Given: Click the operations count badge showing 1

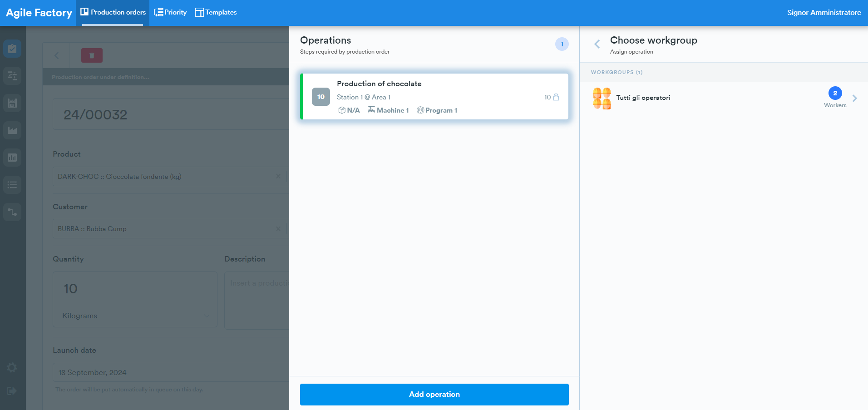Looking at the screenshot, I should [562, 44].
